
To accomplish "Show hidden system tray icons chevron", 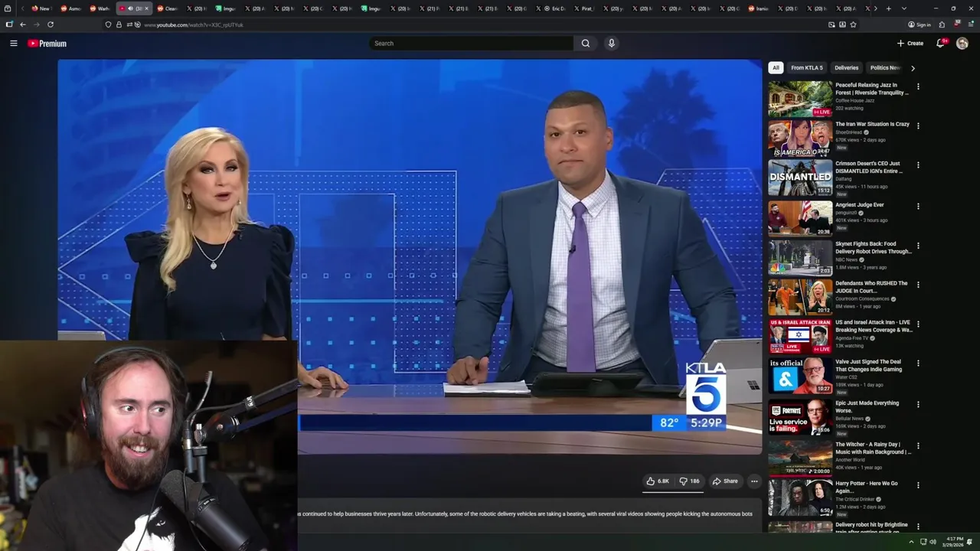I will pyautogui.click(x=911, y=542).
